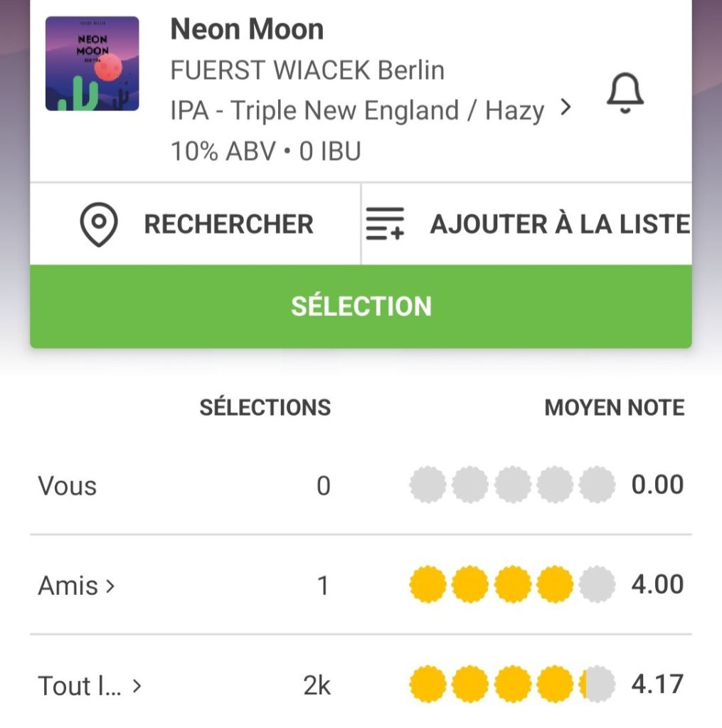The height and width of the screenshot is (728, 722).
Task: Tap the notification bell icon
Action: point(625,94)
